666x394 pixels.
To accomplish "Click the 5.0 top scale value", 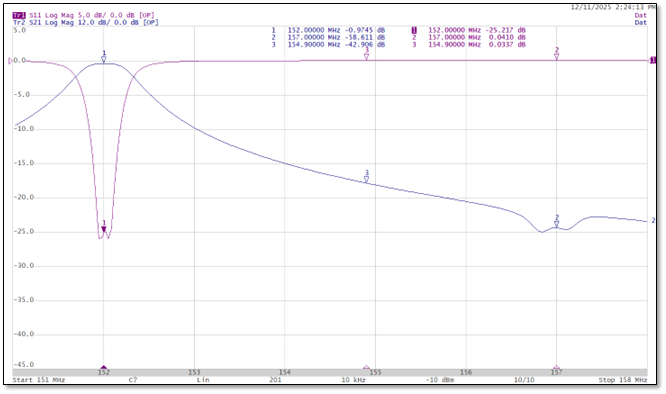I will tap(20, 31).
